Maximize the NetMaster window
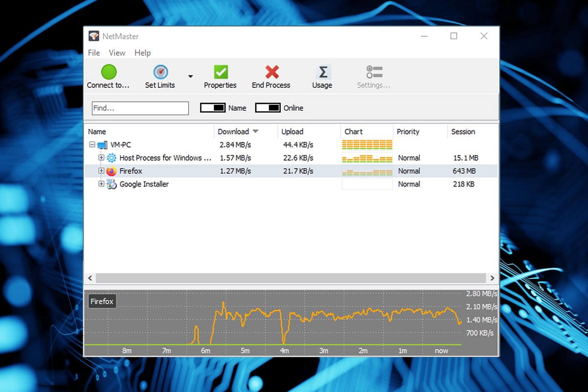This screenshot has height=392, width=588. [454, 36]
